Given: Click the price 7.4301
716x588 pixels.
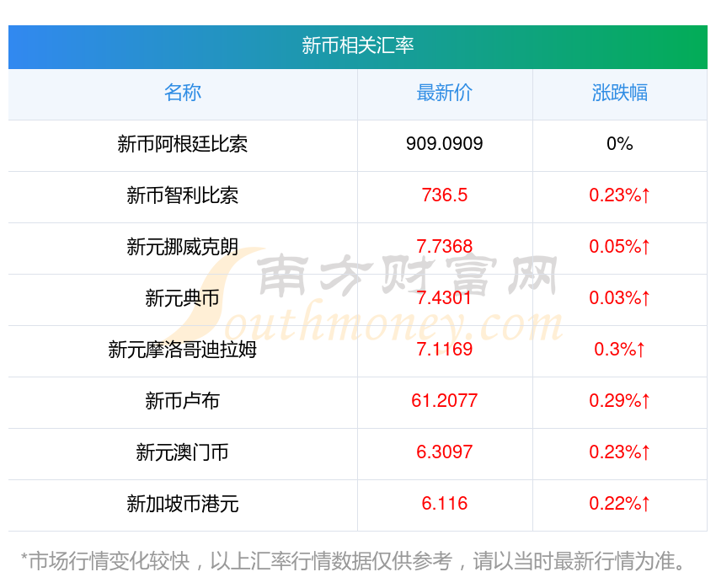Looking at the screenshot, I should 444,298.
